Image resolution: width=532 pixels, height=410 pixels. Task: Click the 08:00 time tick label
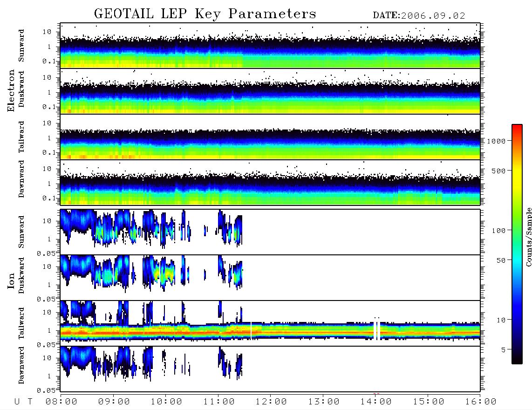61,402
